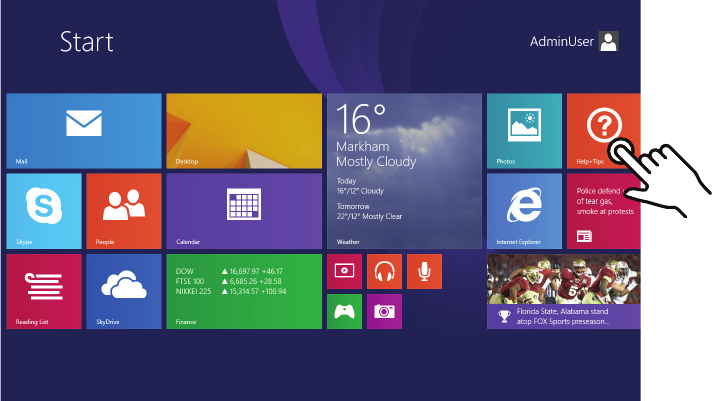Image resolution: width=712 pixels, height=401 pixels.
Task: Open the Desktop tile
Action: [x=244, y=131]
